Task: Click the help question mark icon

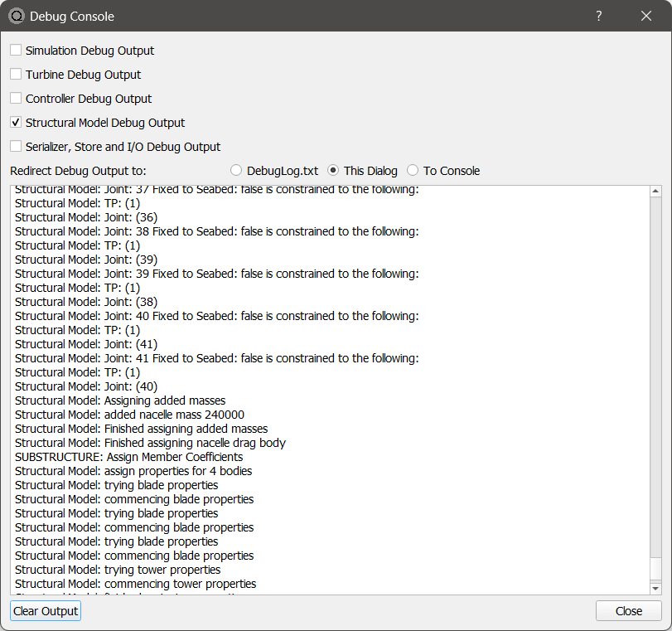Action: click(599, 16)
